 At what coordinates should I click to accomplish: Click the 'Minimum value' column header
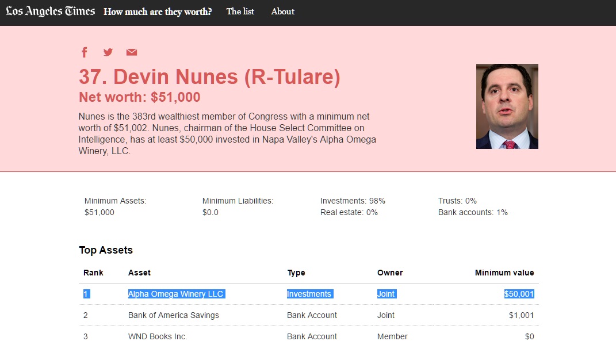pos(504,273)
